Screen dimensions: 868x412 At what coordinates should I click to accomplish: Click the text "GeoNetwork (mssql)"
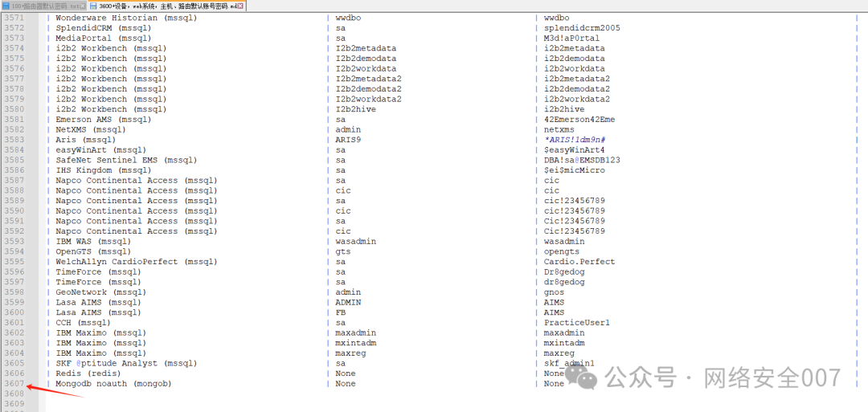tap(100, 292)
